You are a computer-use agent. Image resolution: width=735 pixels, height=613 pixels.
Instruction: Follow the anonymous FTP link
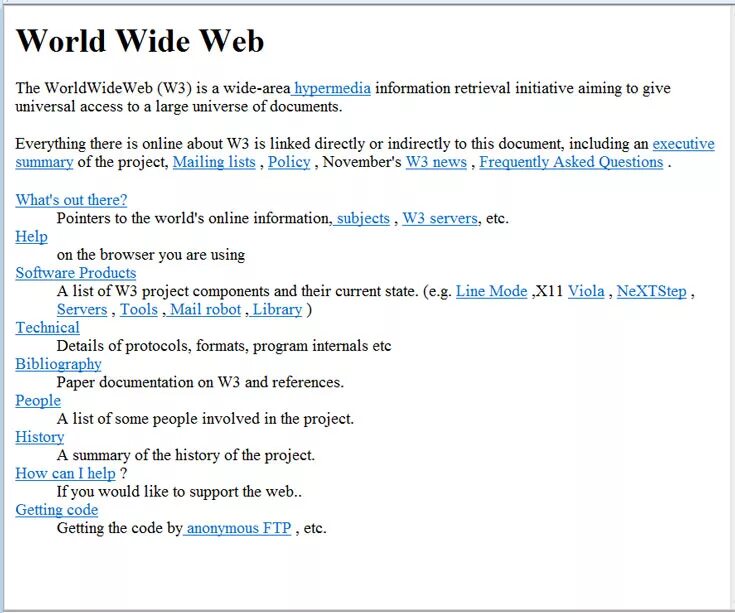[x=237, y=529]
